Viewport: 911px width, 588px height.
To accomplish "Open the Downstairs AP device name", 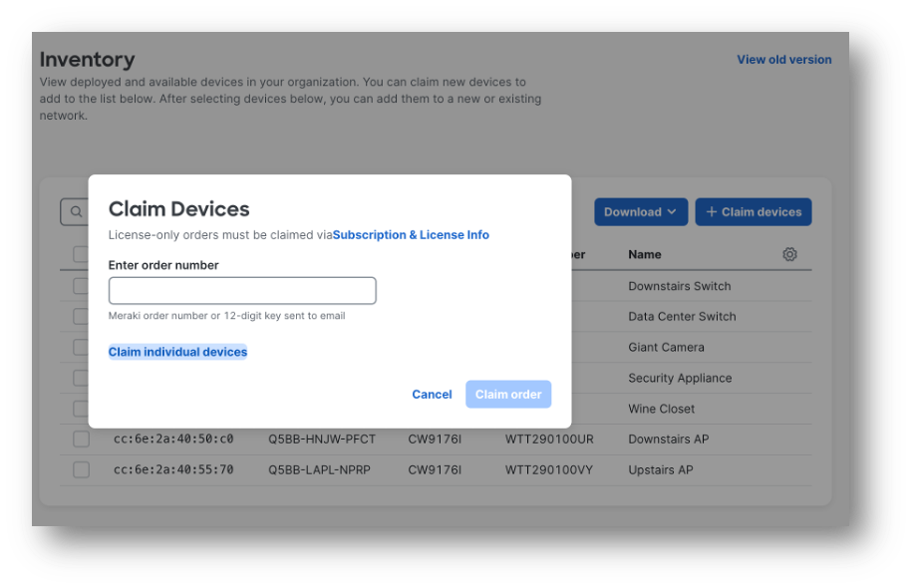I will [x=668, y=439].
